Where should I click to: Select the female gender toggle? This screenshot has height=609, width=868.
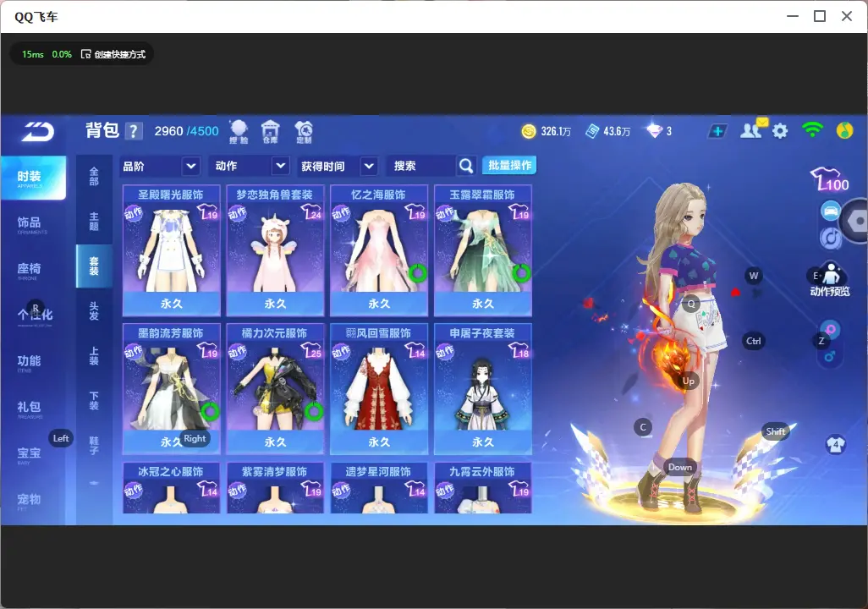pos(831,329)
